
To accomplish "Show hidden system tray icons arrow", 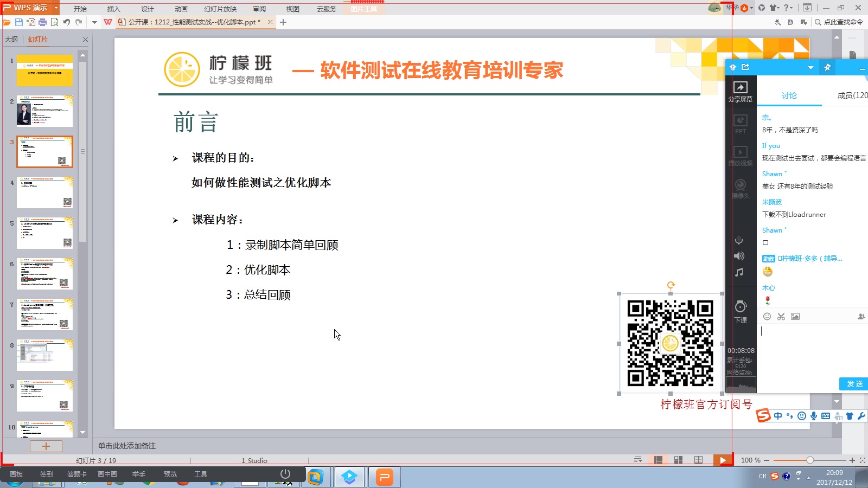I will [x=808, y=478].
